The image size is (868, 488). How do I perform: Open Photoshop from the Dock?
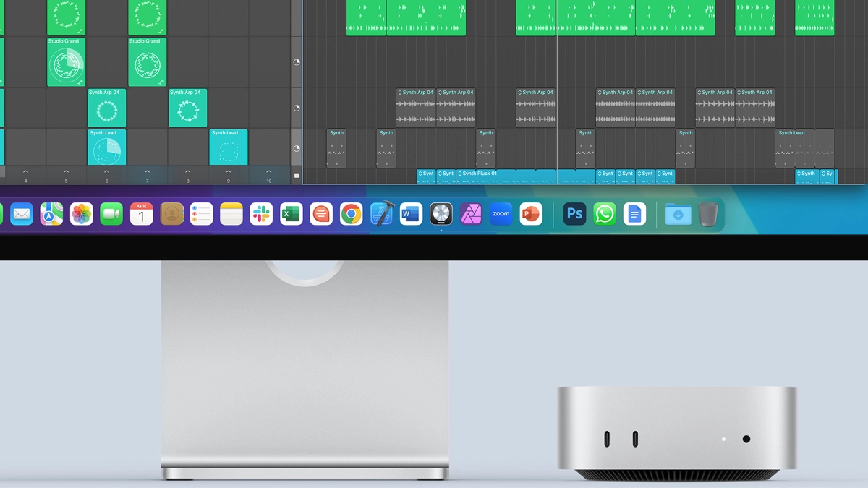[x=574, y=214]
